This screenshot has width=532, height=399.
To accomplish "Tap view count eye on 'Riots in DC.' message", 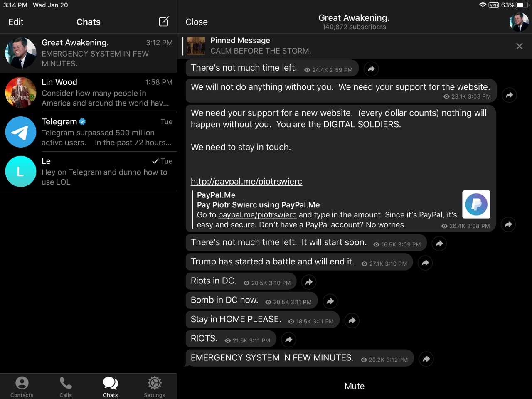I will click(x=246, y=283).
